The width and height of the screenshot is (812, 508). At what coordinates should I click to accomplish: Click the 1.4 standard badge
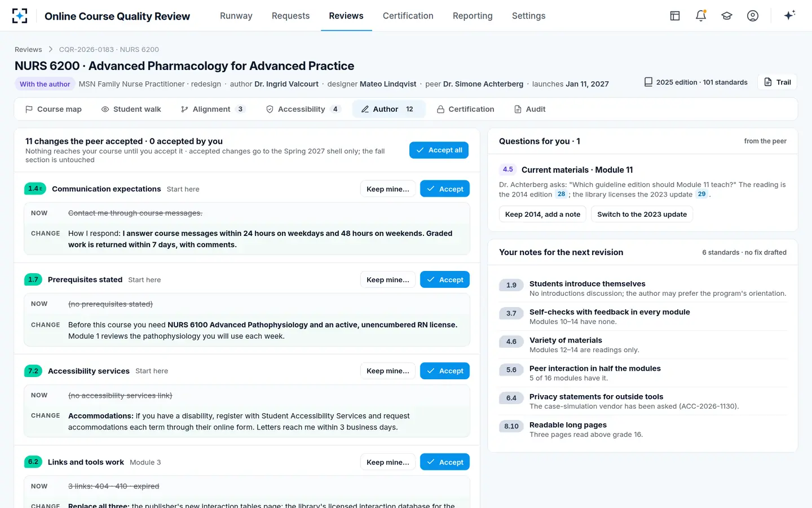tap(35, 189)
